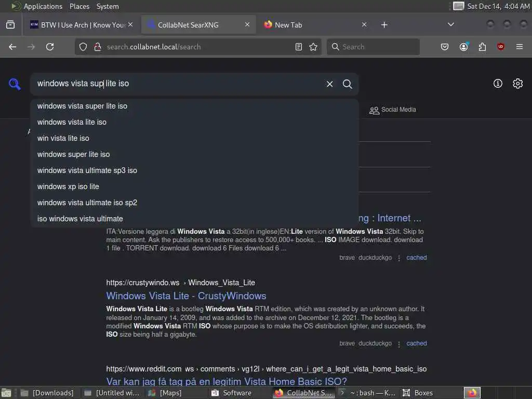Reload the current page
The width and height of the screenshot is (532, 399).
50,47
